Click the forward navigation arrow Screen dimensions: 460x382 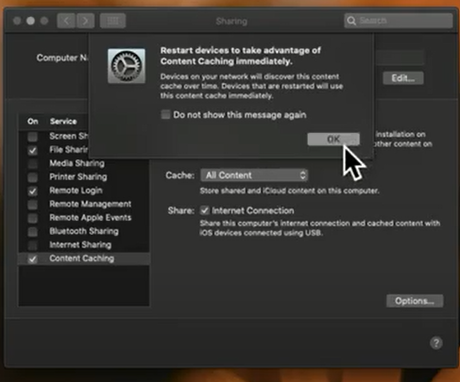pos(85,21)
